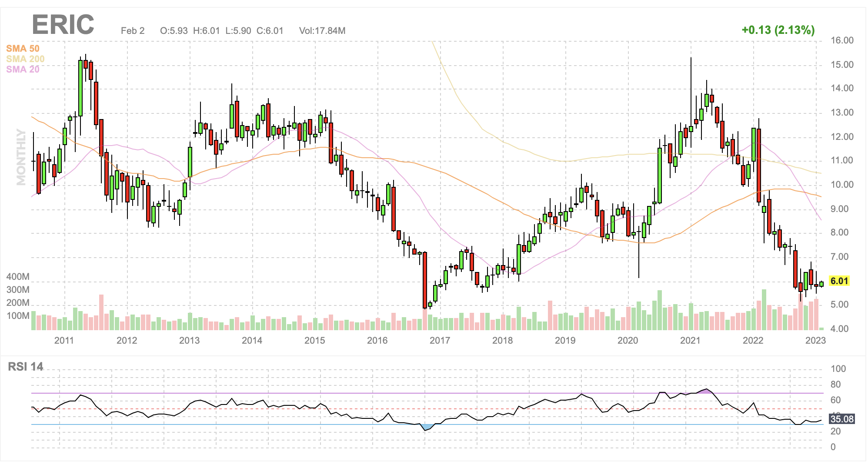Click the high price H:6.01
This screenshot has width=868, height=464.
(x=207, y=31)
